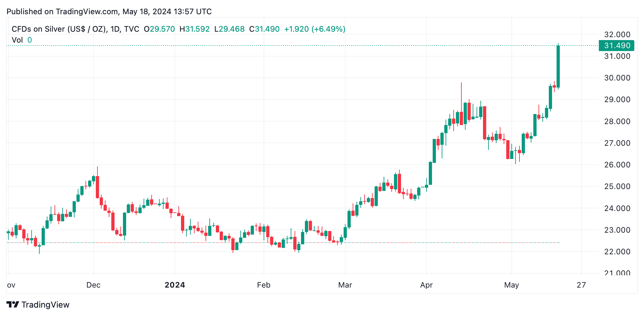Image resolution: width=644 pixels, height=316 pixels.
Task: Click the High value 31.592 in legend
Action: coord(197,29)
